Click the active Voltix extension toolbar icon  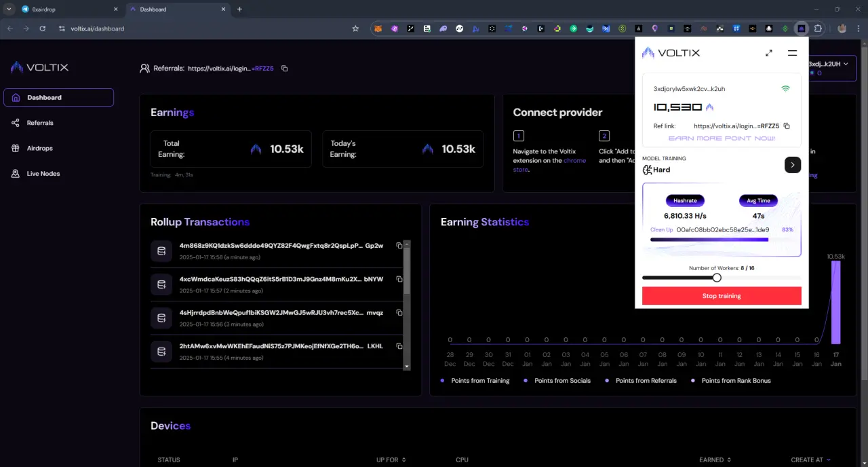pyautogui.click(x=802, y=29)
